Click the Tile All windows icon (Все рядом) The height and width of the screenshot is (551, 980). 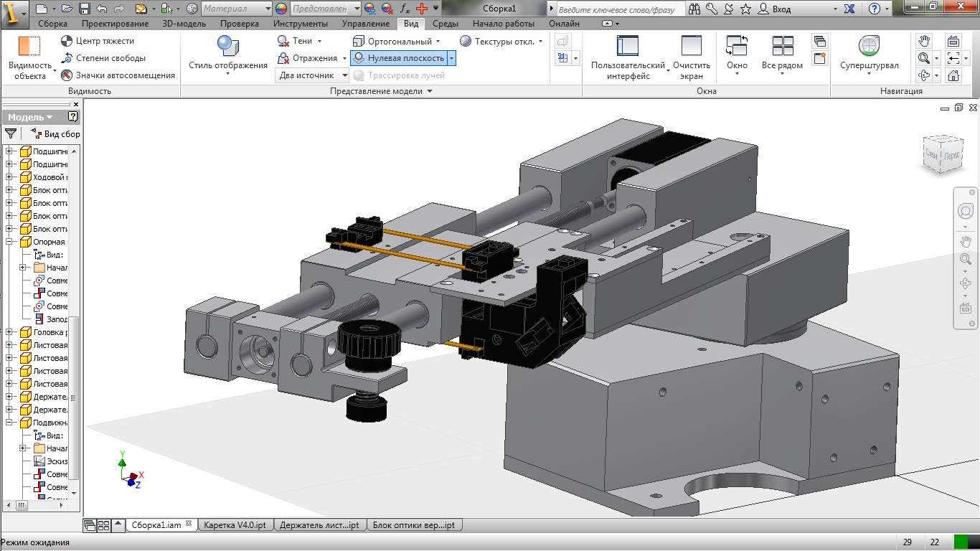tap(782, 47)
